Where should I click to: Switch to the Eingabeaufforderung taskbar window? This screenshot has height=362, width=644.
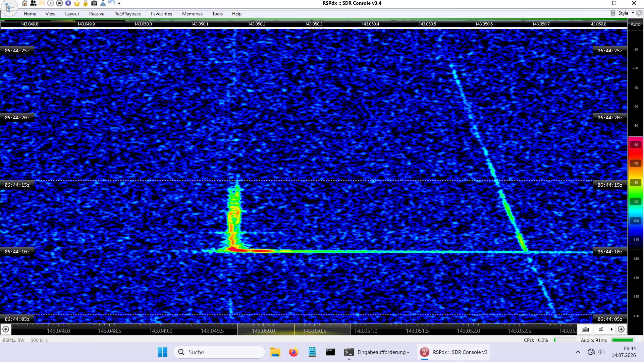tap(378, 352)
